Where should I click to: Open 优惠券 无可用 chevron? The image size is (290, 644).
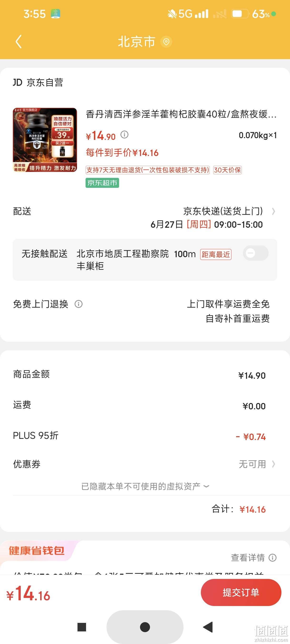click(274, 464)
